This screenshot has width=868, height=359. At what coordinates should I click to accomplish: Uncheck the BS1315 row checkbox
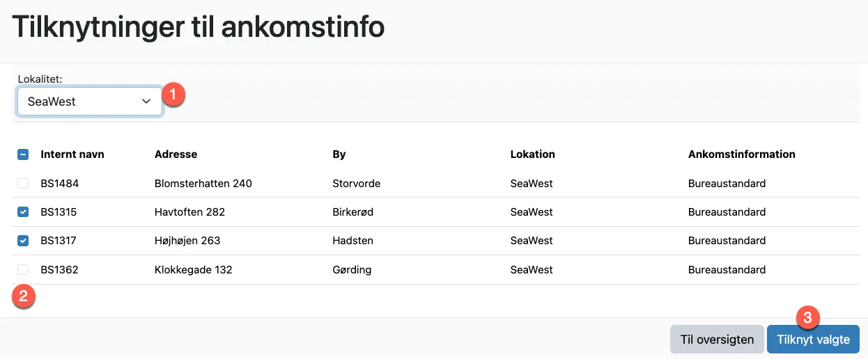(x=23, y=212)
